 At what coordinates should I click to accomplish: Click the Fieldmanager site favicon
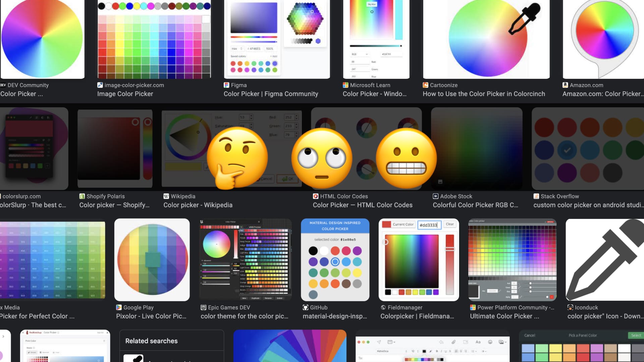click(x=383, y=307)
